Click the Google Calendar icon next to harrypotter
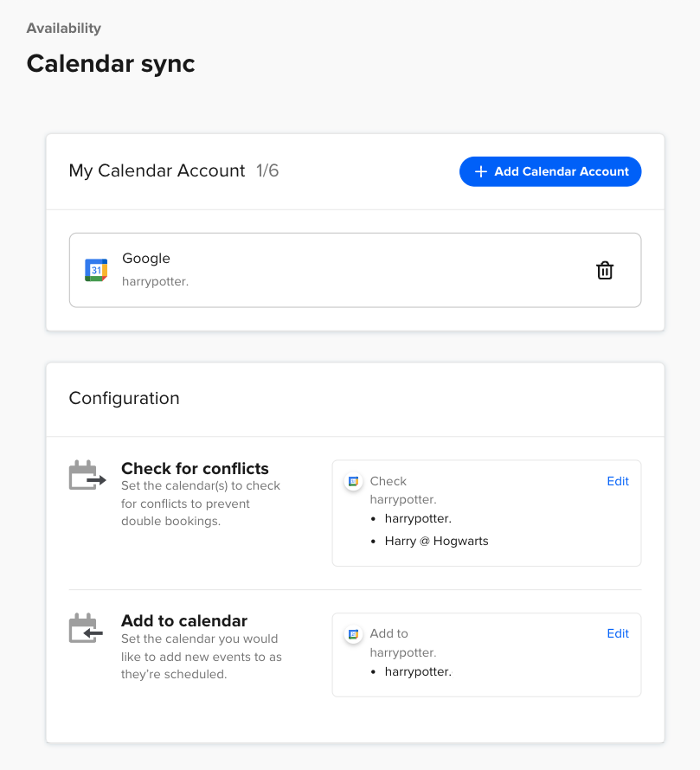700x770 pixels. [x=96, y=269]
